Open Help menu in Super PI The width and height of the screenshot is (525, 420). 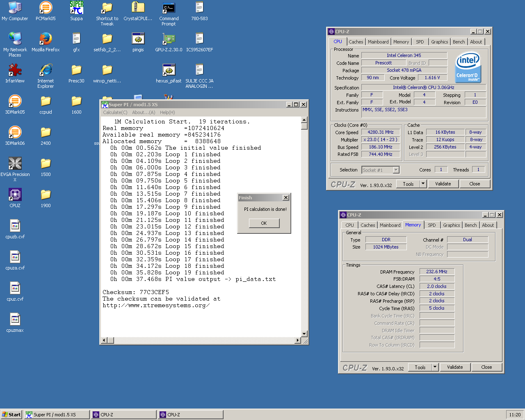pos(167,112)
